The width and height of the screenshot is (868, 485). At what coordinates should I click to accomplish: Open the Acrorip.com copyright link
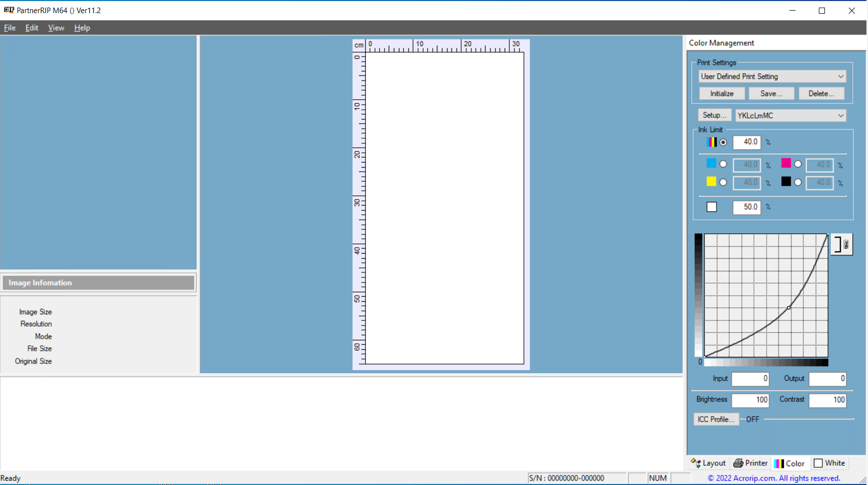[x=774, y=478]
